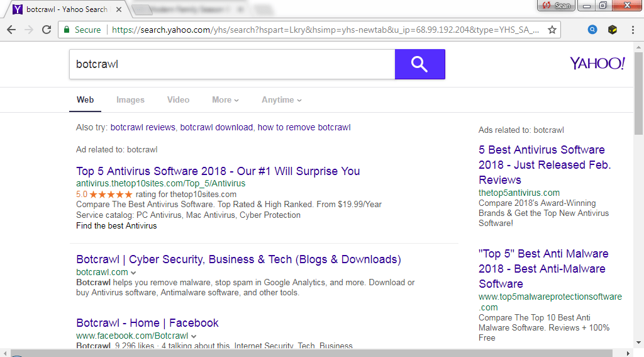
Task: Open '5 Best Antivirus Software 2018' sidebar ad
Action: [x=545, y=165]
